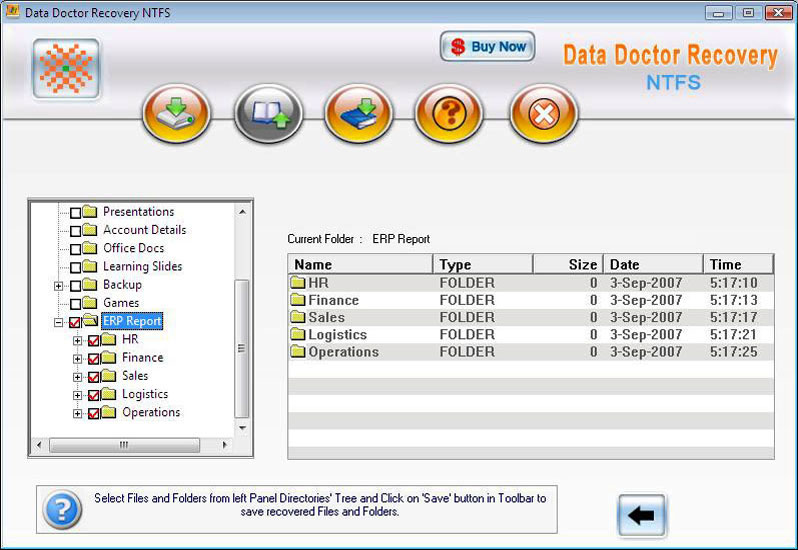Image resolution: width=798 pixels, height=550 pixels.
Task: Select Account Details in the tree
Action: click(x=145, y=230)
